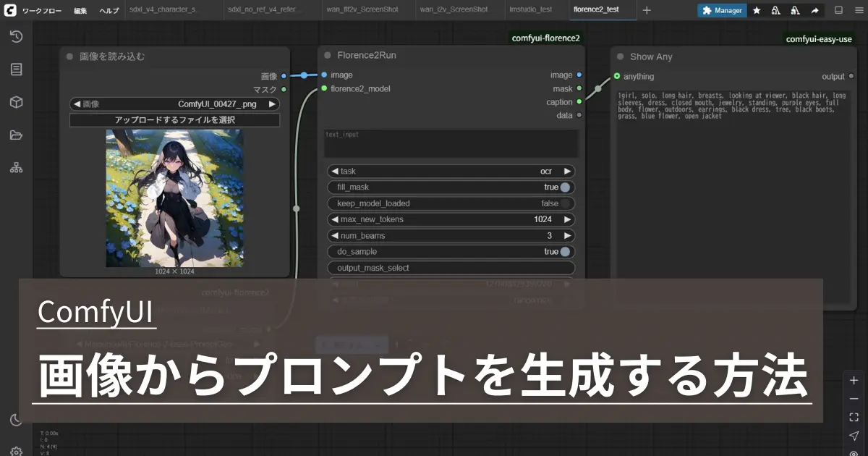The image size is (868, 456).
Task: Click the anything input port on Show Any
Action: (617, 76)
